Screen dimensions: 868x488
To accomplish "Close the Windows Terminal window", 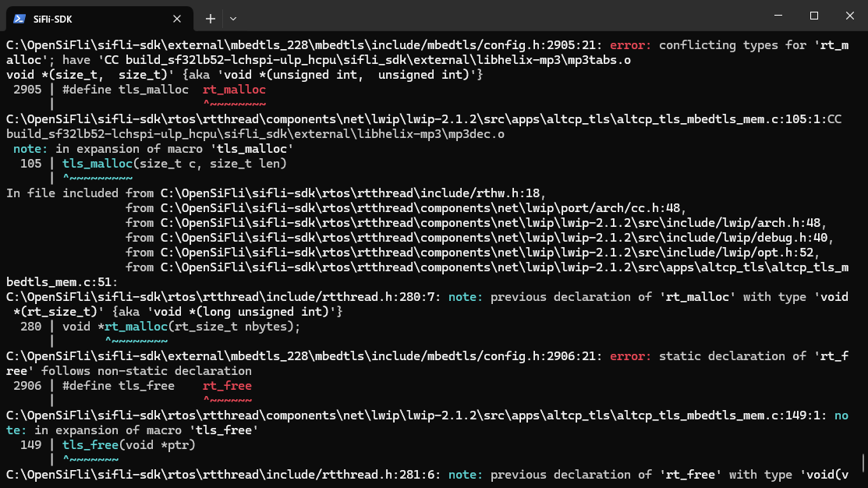I will pyautogui.click(x=849, y=16).
